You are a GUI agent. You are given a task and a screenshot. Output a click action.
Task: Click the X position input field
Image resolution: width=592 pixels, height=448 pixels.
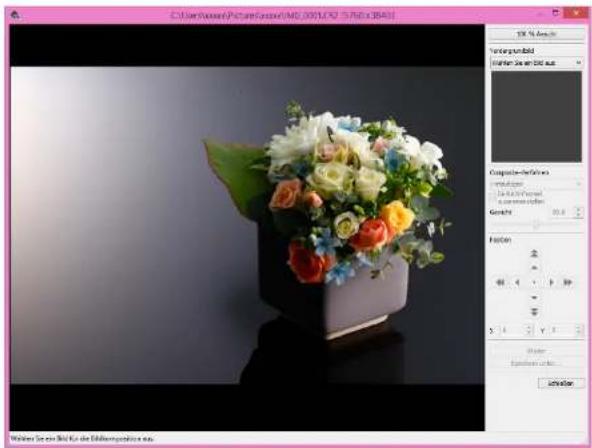pos(512,330)
